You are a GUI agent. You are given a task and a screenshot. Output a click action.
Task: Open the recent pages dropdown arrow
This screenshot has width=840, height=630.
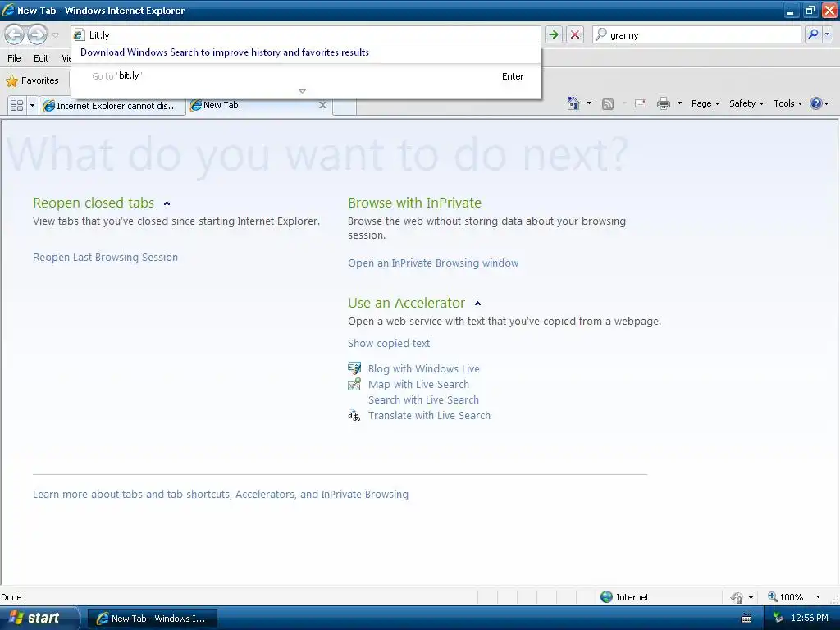point(55,35)
